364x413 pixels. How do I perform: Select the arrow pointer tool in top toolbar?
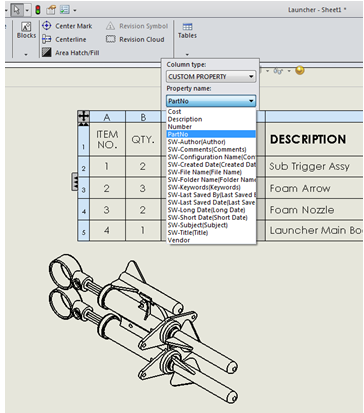[17, 10]
